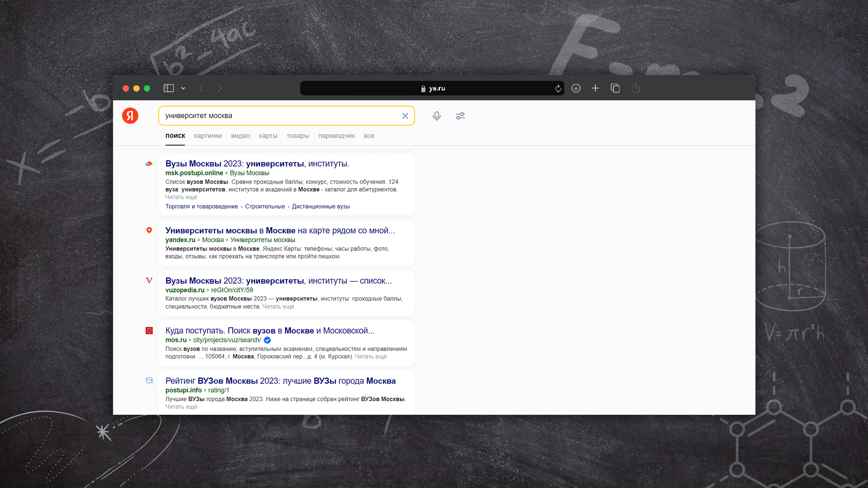Go back with the left arrow
This screenshot has height=488, width=868.
(201, 88)
